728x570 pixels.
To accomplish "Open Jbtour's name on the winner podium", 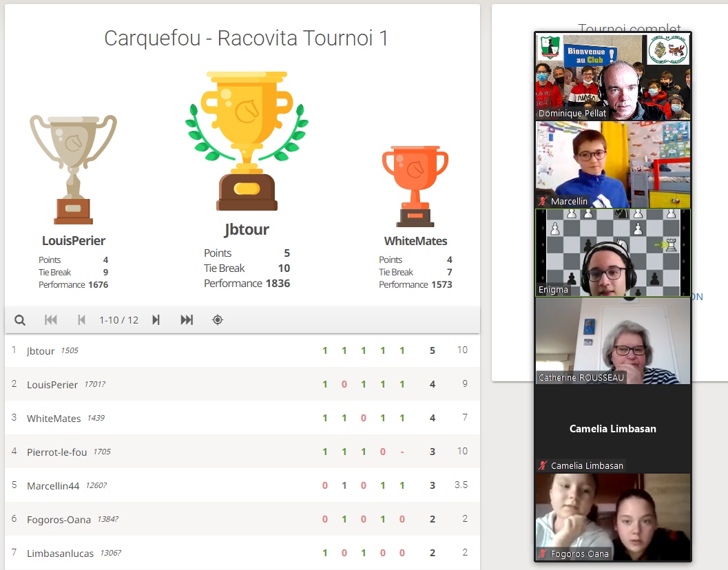I will pyautogui.click(x=247, y=229).
